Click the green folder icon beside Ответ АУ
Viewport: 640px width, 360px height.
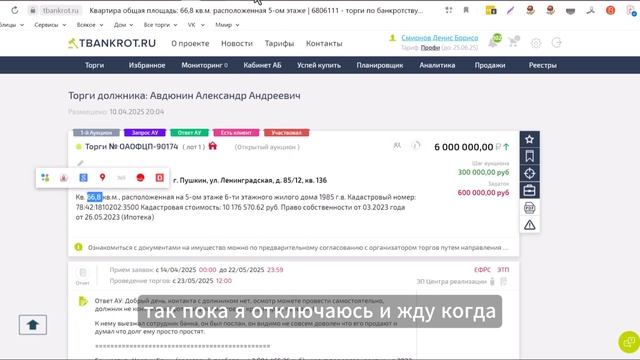pos(83,301)
